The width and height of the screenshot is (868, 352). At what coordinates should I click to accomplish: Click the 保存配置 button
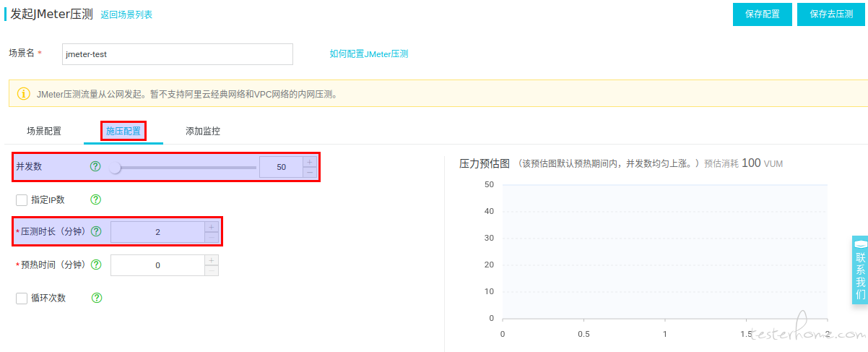763,14
